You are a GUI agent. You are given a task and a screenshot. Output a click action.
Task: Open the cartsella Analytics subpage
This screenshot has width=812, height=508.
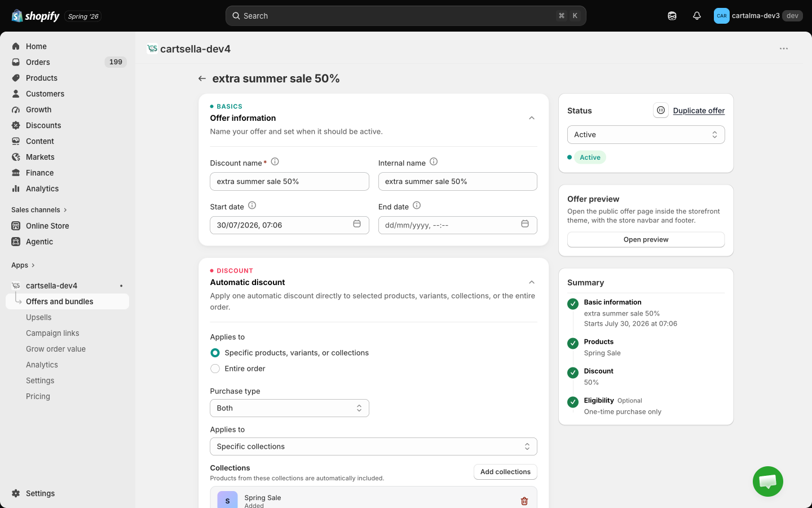pyautogui.click(x=42, y=365)
